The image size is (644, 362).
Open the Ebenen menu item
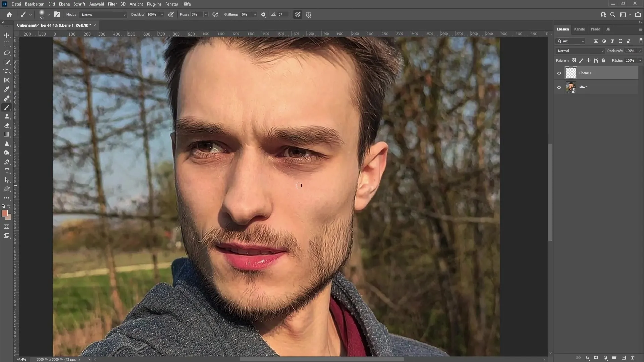[64, 4]
